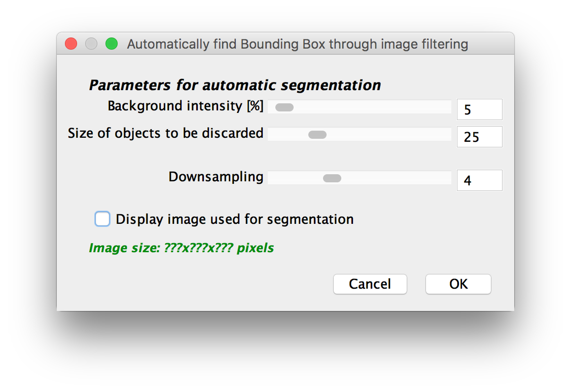Screen dimensions: 571x392
Task: Click the Downsampling slider track right end
Action: [x=446, y=178]
